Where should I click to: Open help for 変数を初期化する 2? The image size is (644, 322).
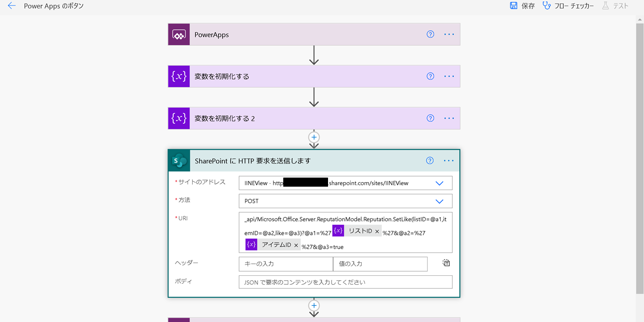(x=430, y=118)
